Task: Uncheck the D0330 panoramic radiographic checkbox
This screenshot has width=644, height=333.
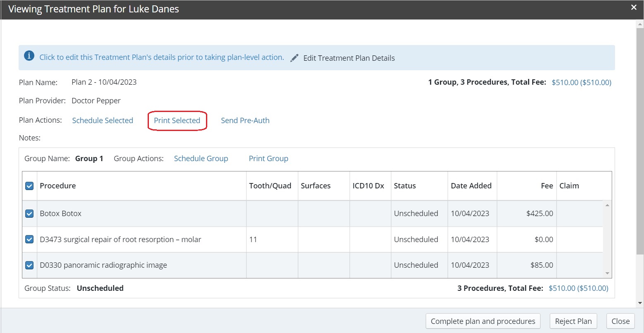Action: click(29, 265)
